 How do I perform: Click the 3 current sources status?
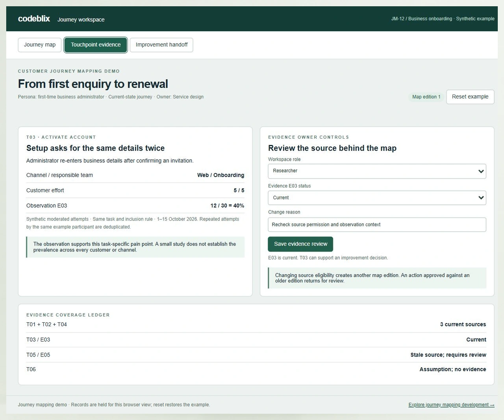pyautogui.click(x=463, y=325)
